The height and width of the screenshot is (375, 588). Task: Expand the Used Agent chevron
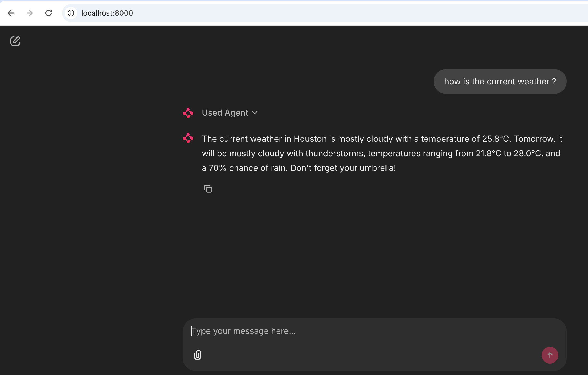coord(255,113)
